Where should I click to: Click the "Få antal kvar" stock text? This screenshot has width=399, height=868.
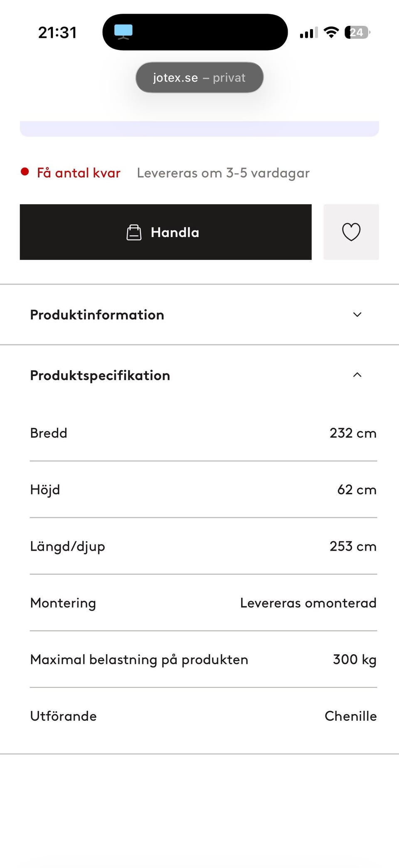(79, 173)
